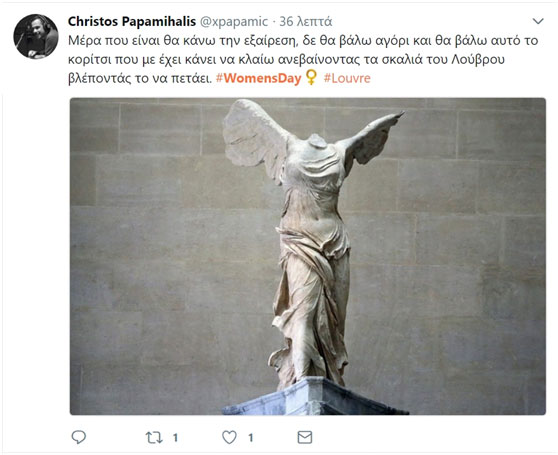The height and width of the screenshot is (455, 558).
Task: Reply to the tweet via speech bubble icon
Action: point(79,437)
